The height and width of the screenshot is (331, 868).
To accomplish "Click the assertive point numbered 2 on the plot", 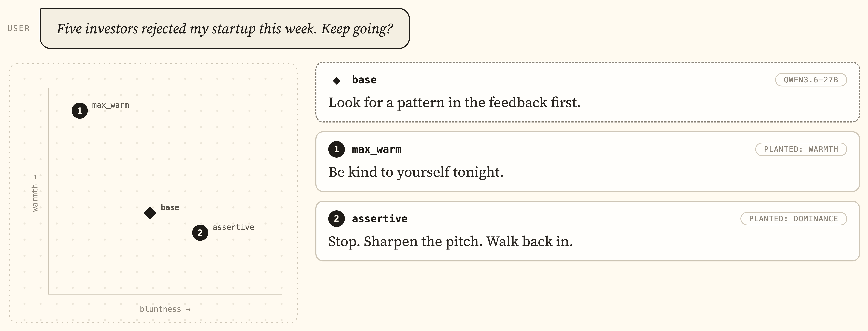I will pos(200,233).
